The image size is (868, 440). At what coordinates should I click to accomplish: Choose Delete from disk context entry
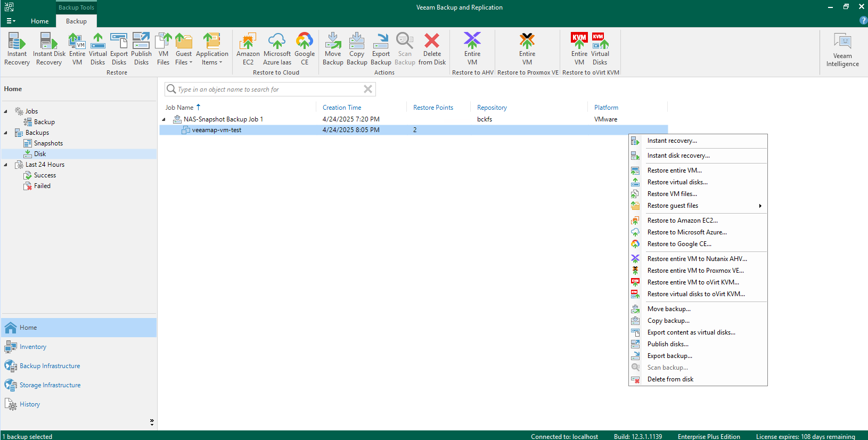pyautogui.click(x=698, y=379)
